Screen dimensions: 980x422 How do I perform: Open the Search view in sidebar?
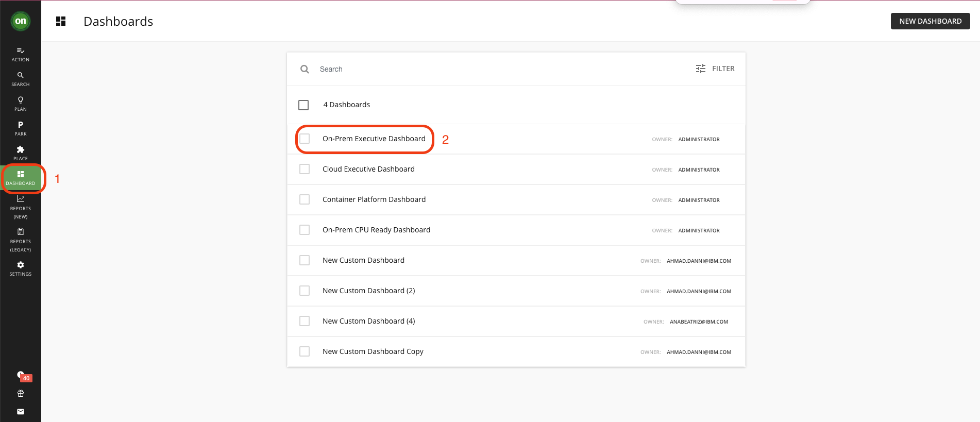click(x=21, y=79)
